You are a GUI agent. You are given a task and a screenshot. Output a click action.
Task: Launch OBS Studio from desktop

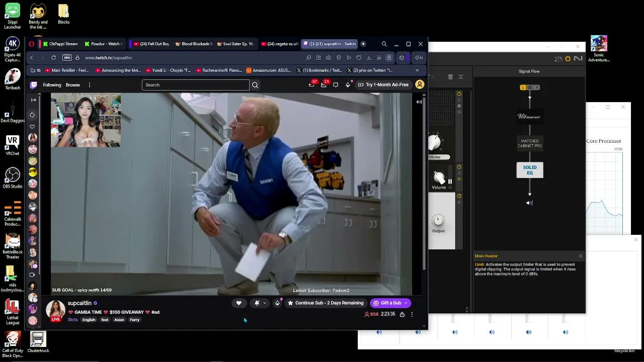click(13, 177)
